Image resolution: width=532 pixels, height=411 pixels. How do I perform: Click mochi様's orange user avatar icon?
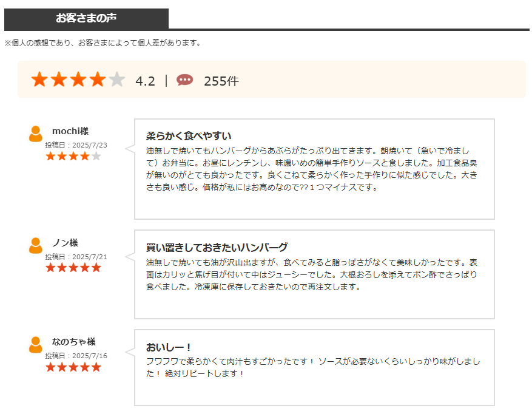(36, 134)
